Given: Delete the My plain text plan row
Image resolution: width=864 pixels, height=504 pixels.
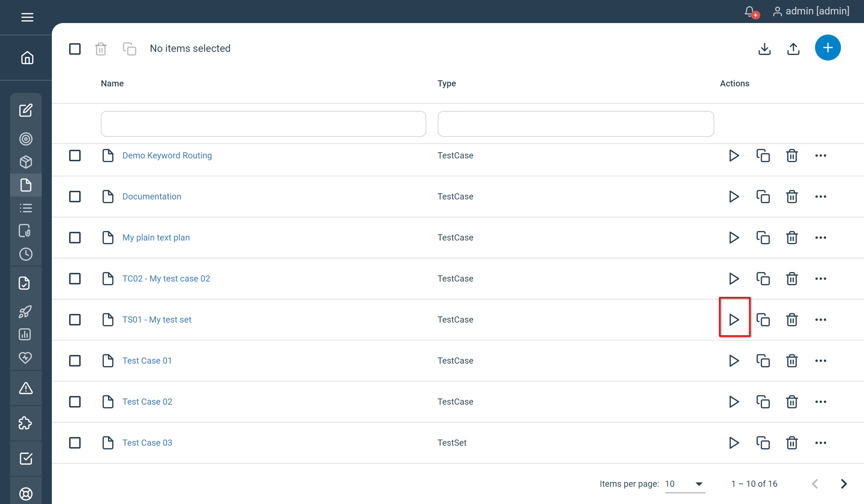Looking at the screenshot, I should [792, 238].
